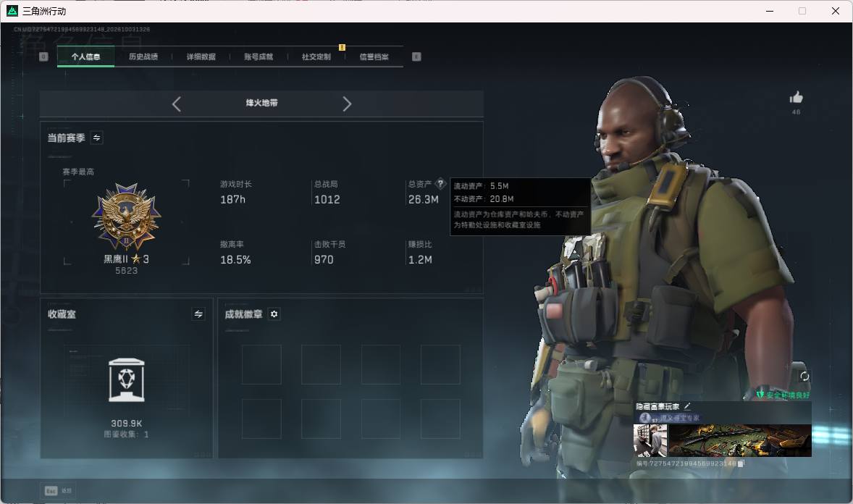The height and width of the screenshot is (504, 853).
Task: Click the 不动资产 20.8M tooltip line
Action: 484,199
